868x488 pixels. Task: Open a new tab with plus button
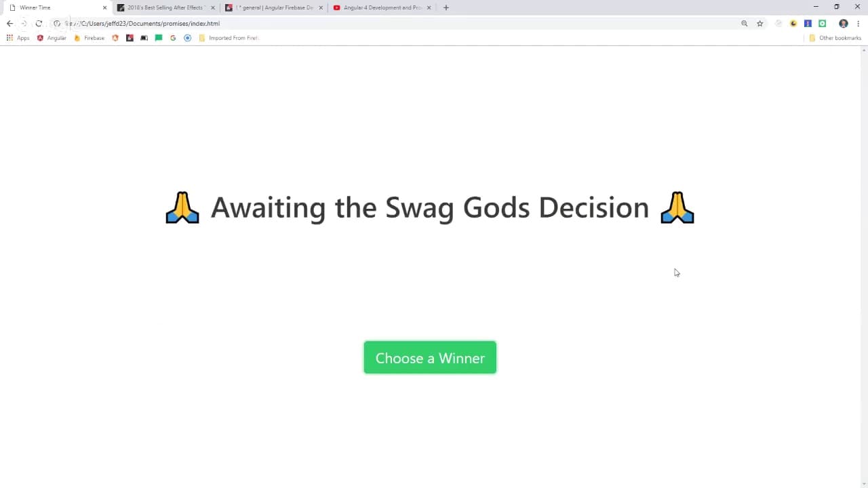(446, 7)
